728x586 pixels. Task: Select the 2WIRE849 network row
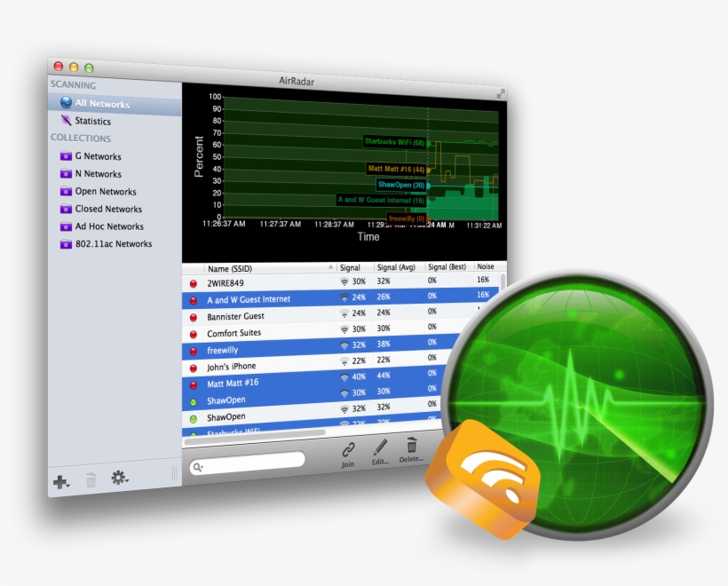tap(340, 281)
